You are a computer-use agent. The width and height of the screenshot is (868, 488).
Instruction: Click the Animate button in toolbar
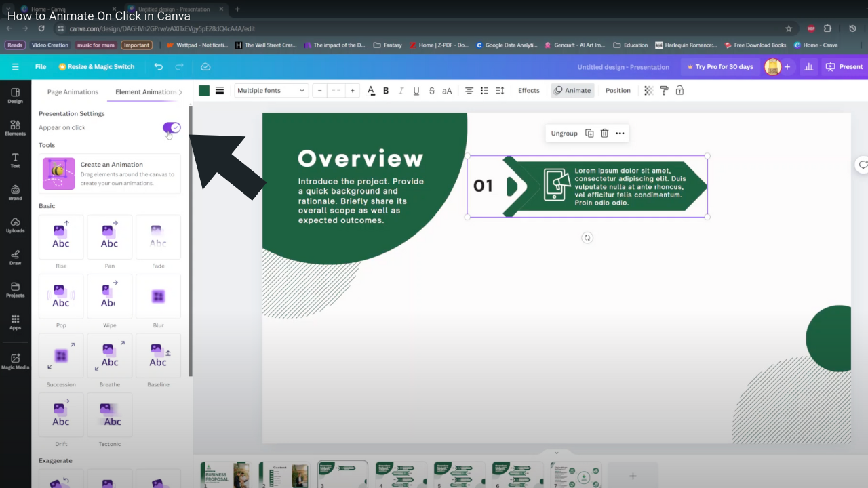pyautogui.click(x=572, y=91)
